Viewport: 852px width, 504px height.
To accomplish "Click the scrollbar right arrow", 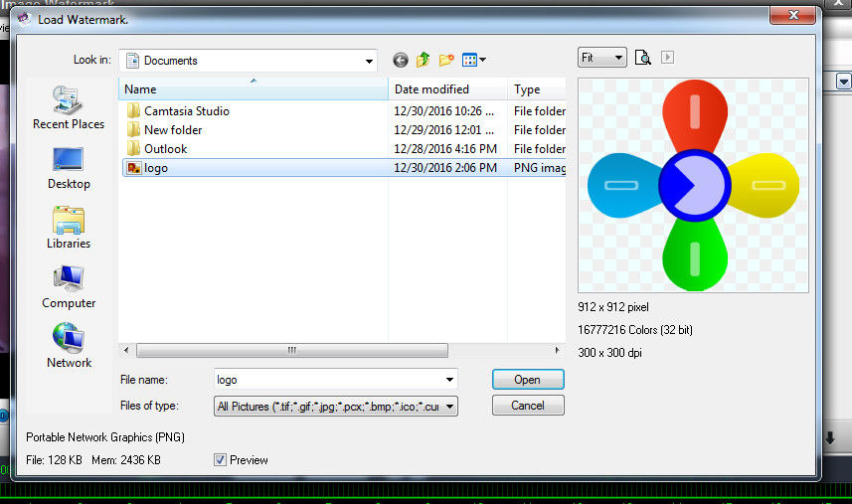I will click(x=557, y=350).
